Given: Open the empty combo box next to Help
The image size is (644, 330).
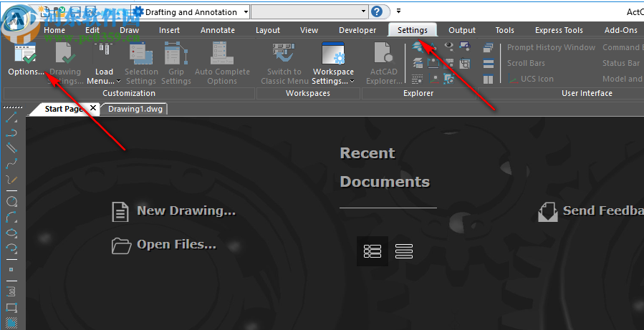Looking at the screenshot, I should tap(309, 12).
